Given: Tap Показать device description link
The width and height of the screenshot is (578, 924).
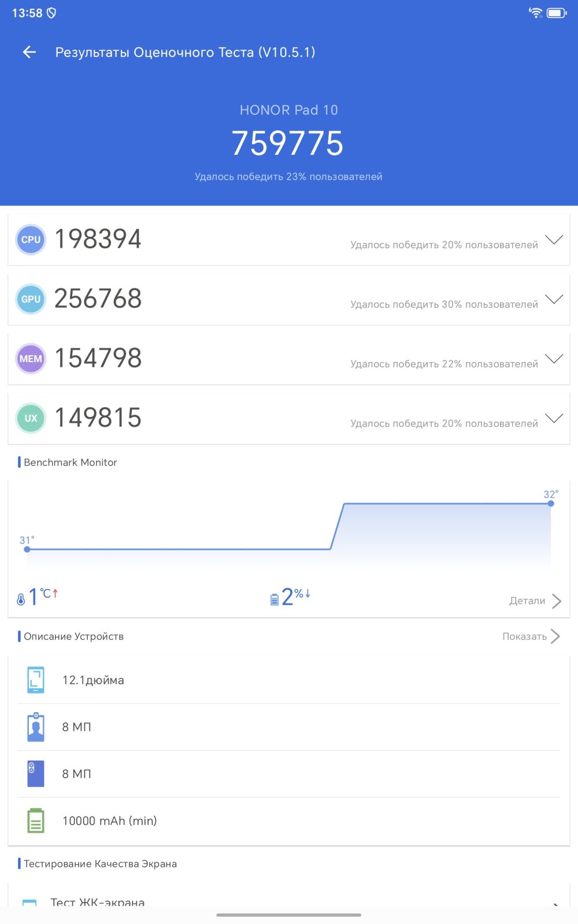Looking at the screenshot, I should (x=524, y=636).
